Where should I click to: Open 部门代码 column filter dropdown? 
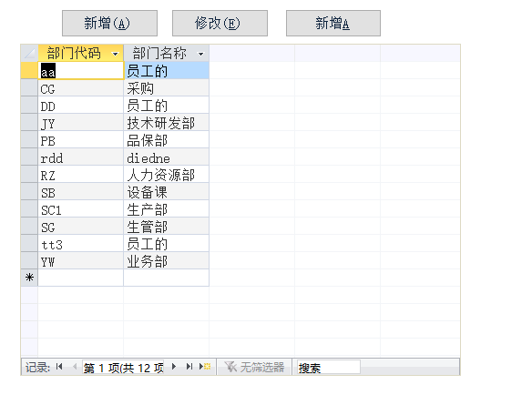click(x=116, y=54)
